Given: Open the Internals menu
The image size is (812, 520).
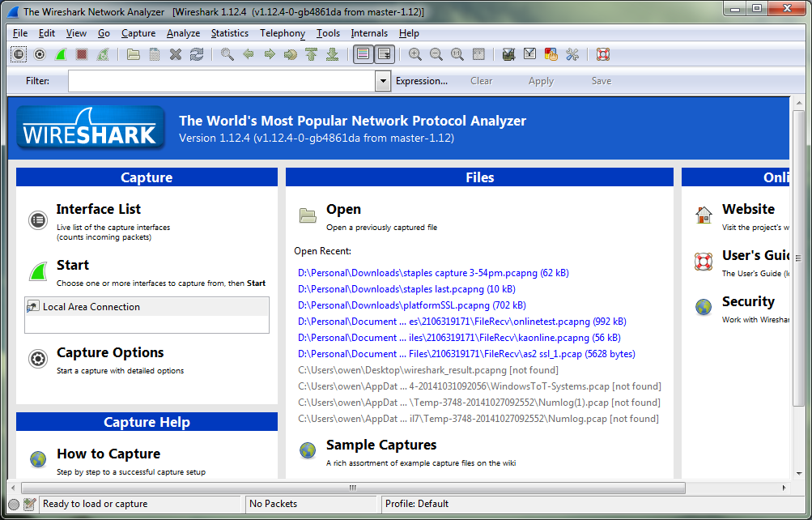Looking at the screenshot, I should [x=369, y=33].
